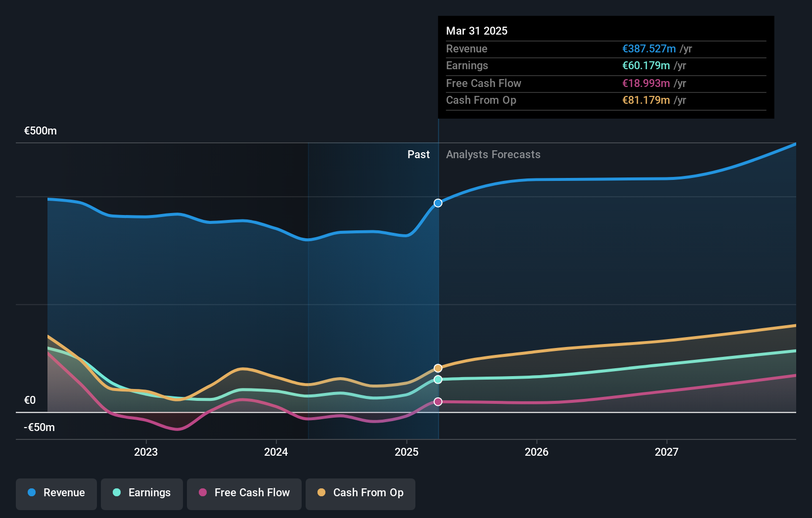Click the teal Earnings legend dot
Image resolution: width=812 pixels, height=518 pixels.
coord(115,493)
